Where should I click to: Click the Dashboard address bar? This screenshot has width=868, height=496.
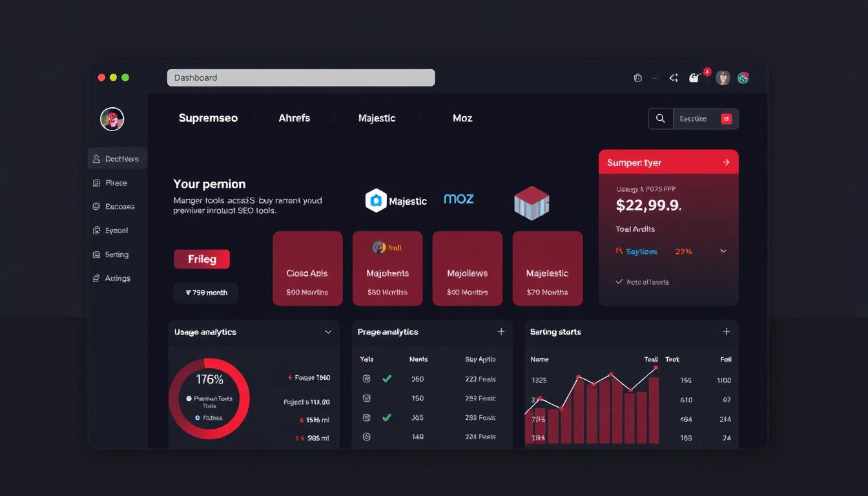(301, 77)
